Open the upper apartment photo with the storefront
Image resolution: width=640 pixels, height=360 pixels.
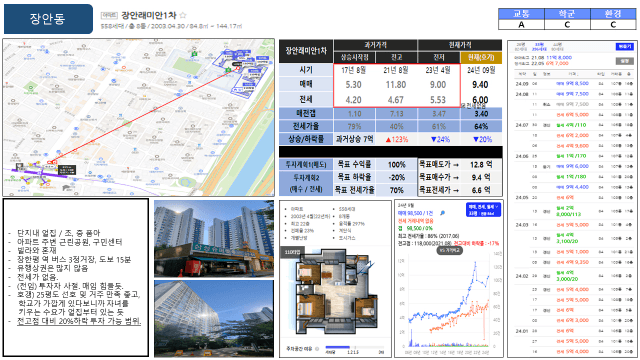coord(214,238)
